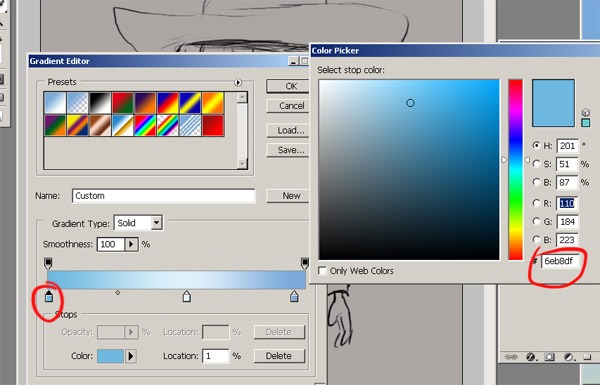Select the right opacity stop above gradient

tap(305, 263)
